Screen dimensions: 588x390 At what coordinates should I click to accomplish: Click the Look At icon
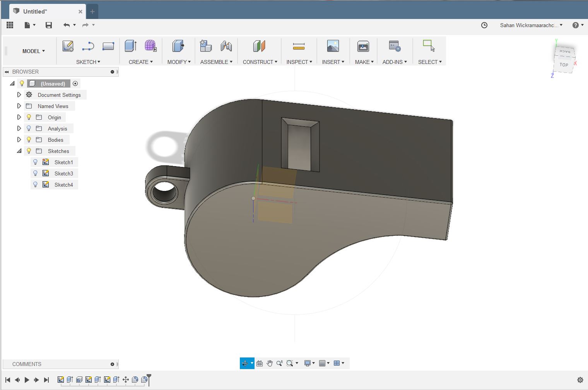pyautogui.click(x=260, y=363)
